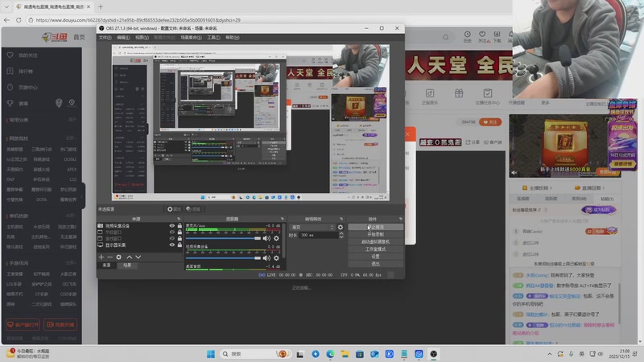Expand 全部 next to 单机热游 category
644x362 pixels.
[x=70, y=216]
